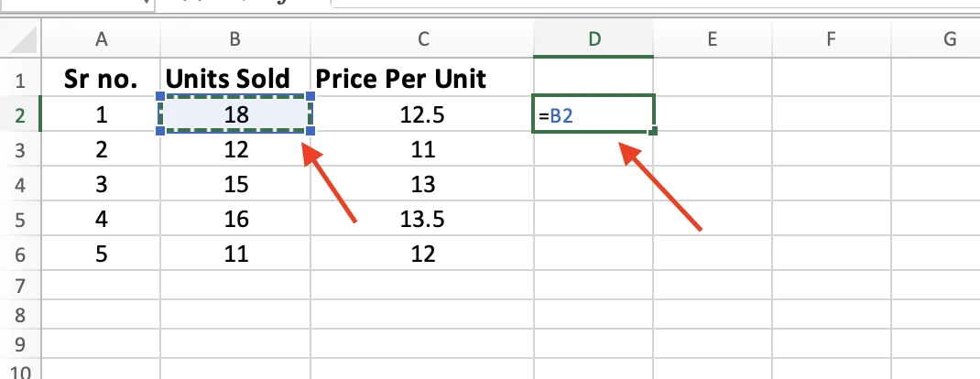The height and width of the screenshot is (379, 980).
Task: Select the highlighted column D header
Action: [593, 40]
